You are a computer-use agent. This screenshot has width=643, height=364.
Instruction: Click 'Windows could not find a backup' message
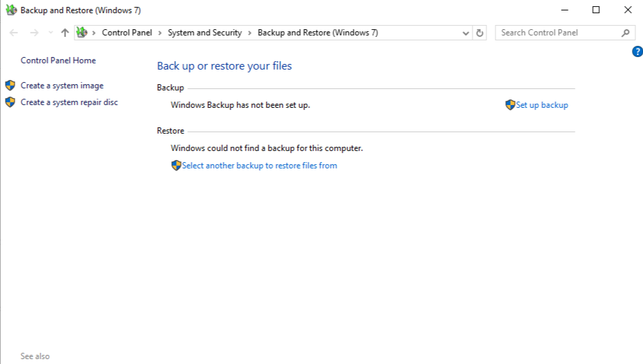click(x=267, y=148)
